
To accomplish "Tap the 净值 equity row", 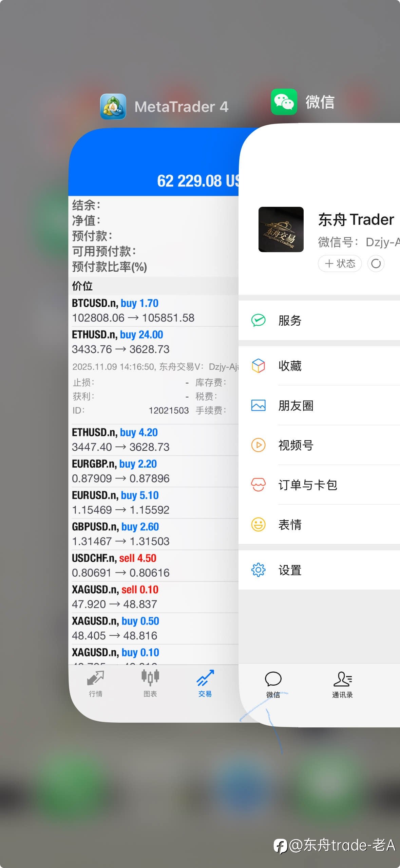I will (154, 221).
